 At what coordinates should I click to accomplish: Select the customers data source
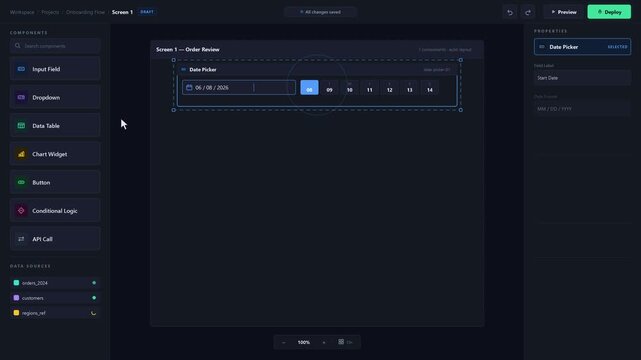pyautogui.click(x=55, y=298)
